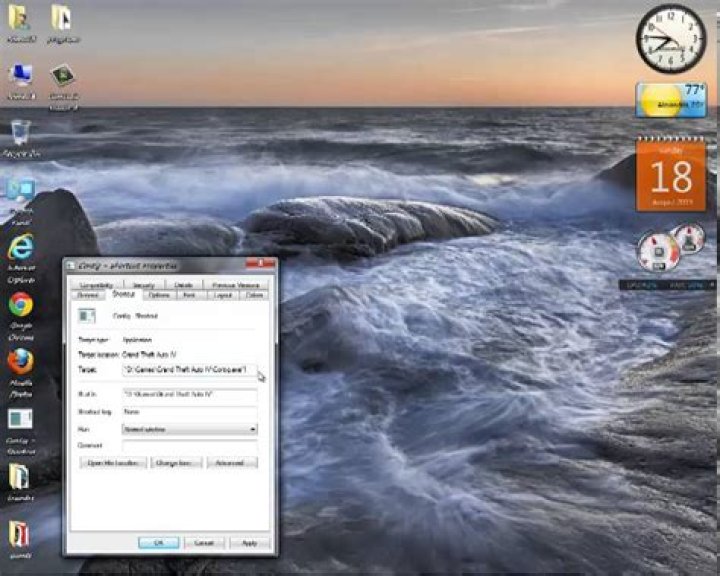Open the Run dropdown in shortcut properties
This screenshot has height=576, width=720.
pyautogui.click(x=189, y=429)
